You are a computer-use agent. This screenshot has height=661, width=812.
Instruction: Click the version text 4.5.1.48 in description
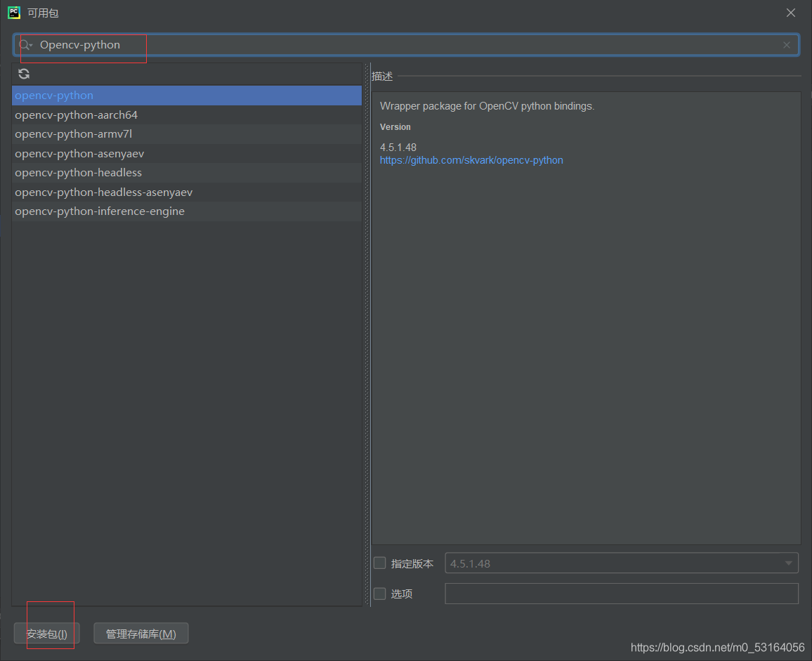398,148
